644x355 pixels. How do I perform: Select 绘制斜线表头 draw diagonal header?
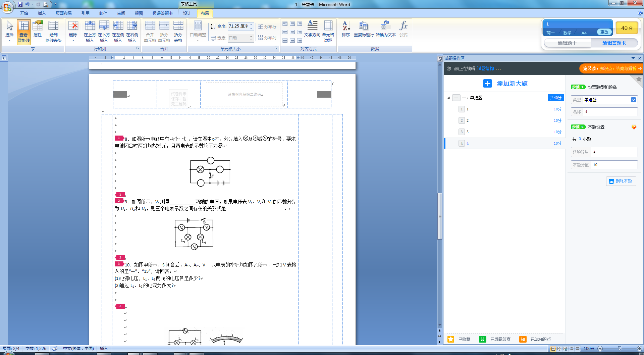point(54,32)
